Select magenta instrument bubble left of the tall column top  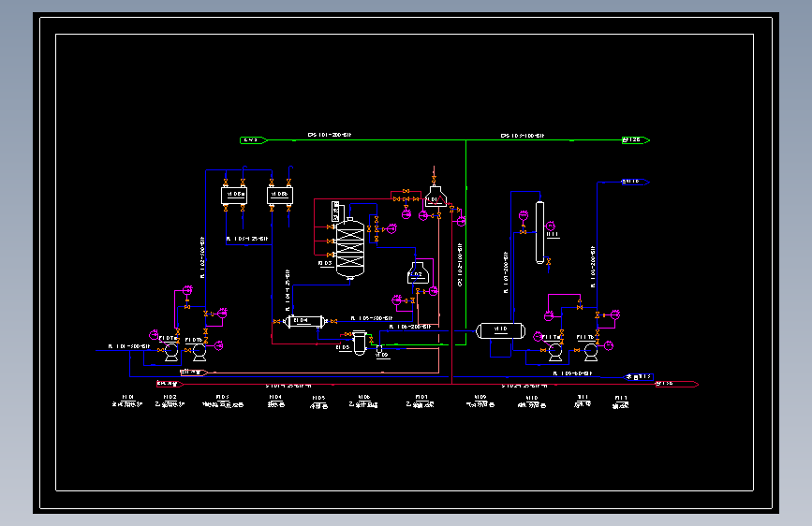pyautogui.click(x=524, y=215)
